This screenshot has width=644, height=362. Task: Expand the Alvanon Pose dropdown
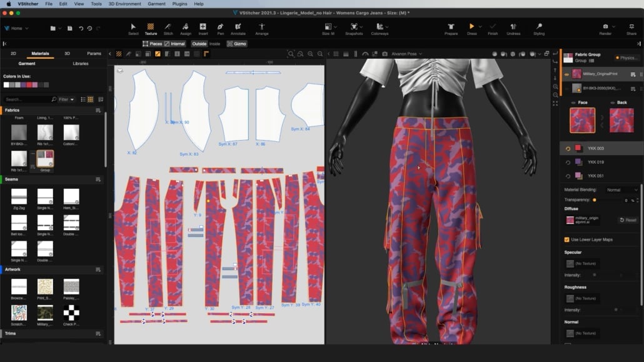tap(408, 54)
